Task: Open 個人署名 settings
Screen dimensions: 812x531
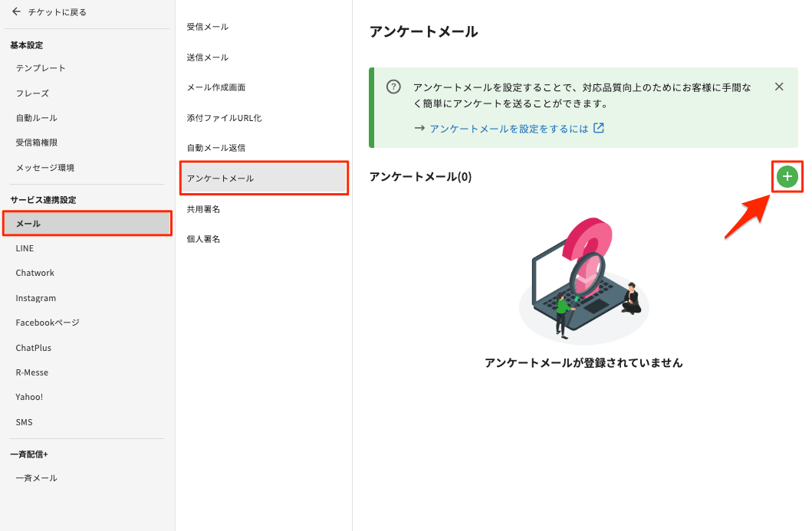Action: pos(204,239)
